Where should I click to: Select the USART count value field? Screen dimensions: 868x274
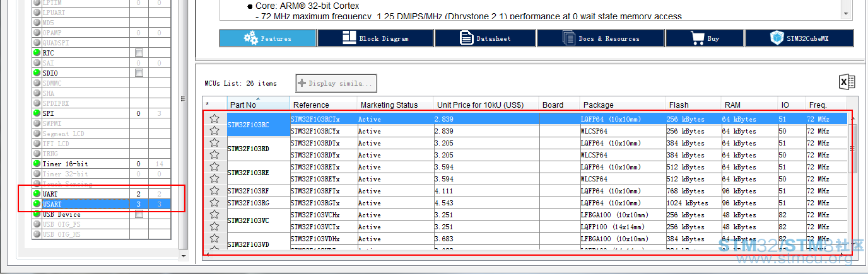tap(139, 204)
